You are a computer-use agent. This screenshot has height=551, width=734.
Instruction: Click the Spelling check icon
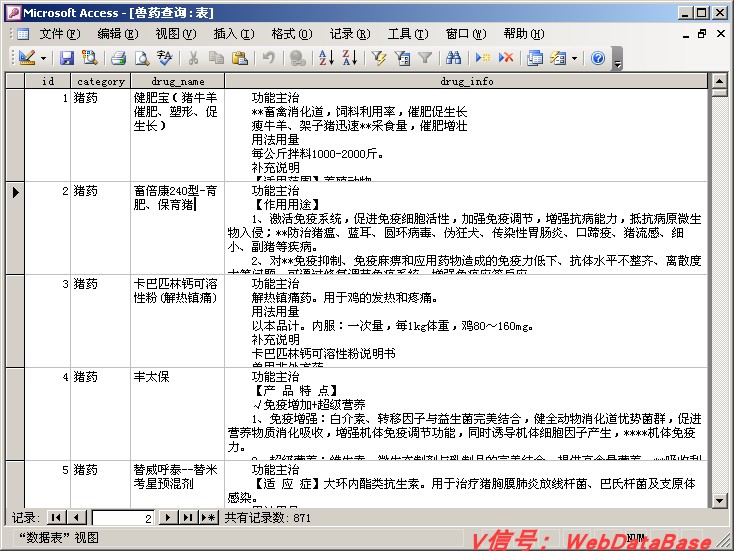coord(165,58)
